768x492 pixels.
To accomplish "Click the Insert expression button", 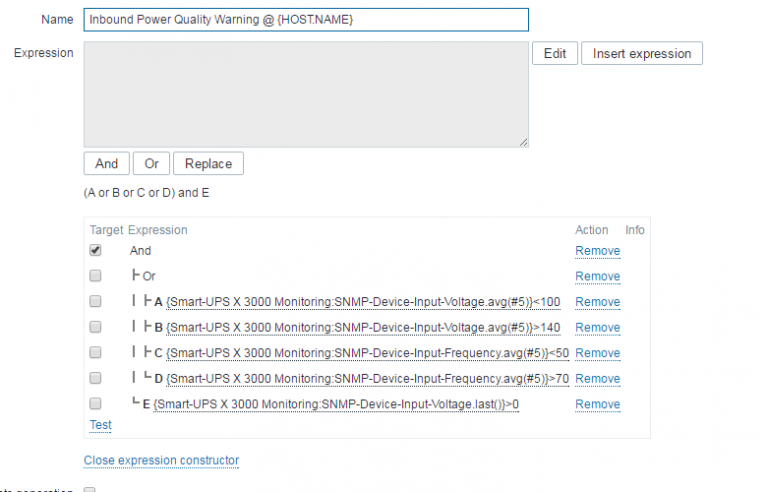I will pyautogui.click(x=642, y=53).
